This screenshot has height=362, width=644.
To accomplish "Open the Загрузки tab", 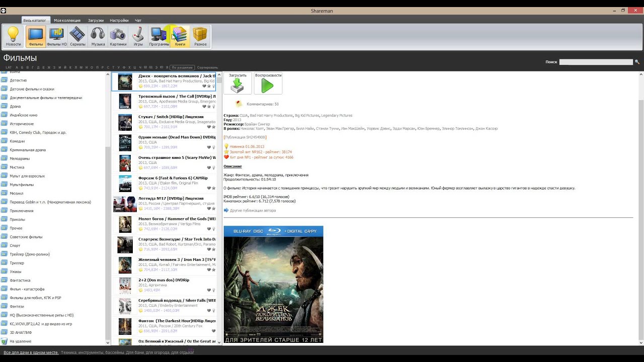I will click(96, 21).
